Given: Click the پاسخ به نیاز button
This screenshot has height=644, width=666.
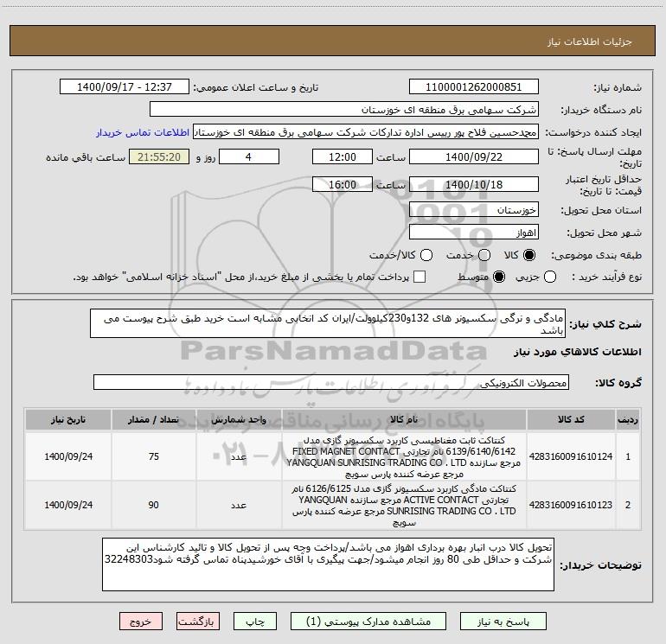Looking at the screenshot, I should pos(503,622).
